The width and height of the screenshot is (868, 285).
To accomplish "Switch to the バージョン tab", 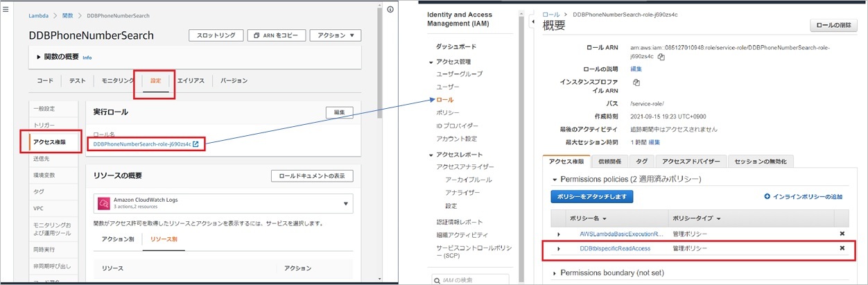I will (x=234, y=80).
